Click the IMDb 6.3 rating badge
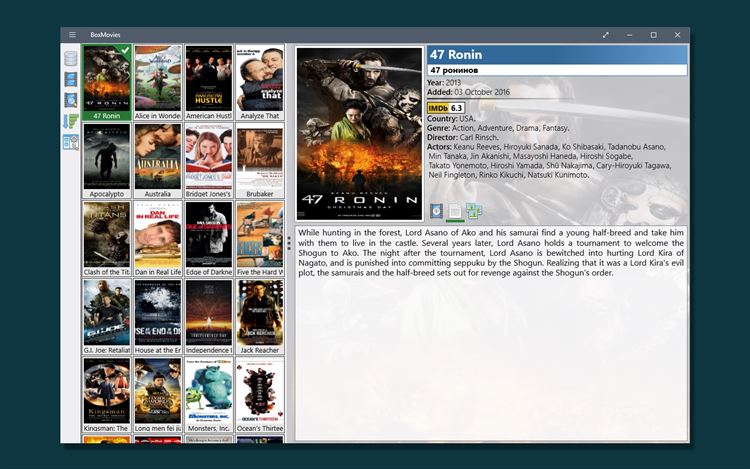750x469 pixels. coord(446,108)
